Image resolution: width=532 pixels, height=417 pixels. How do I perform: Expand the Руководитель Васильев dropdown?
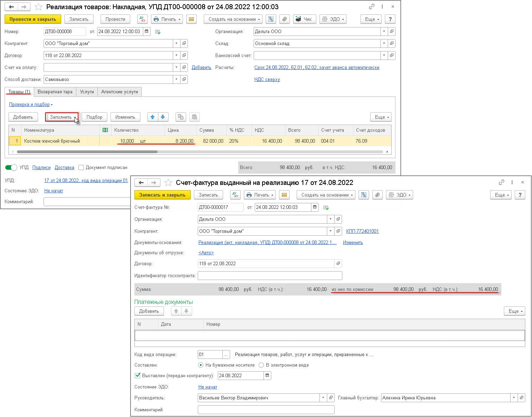coord(323,398)
